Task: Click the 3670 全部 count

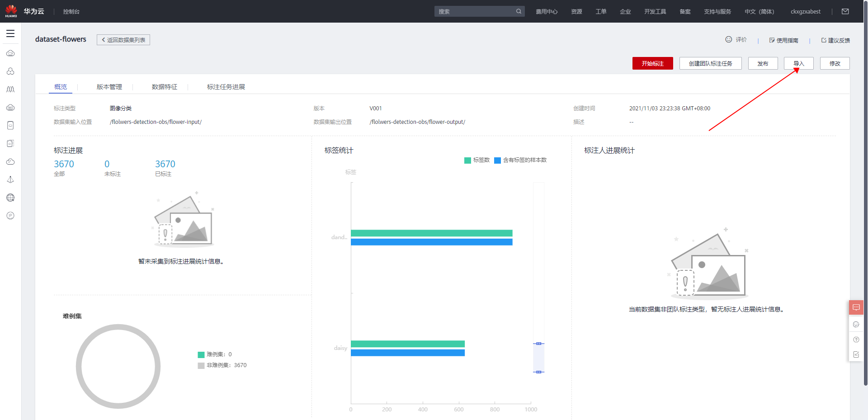Action: point(64,164)
